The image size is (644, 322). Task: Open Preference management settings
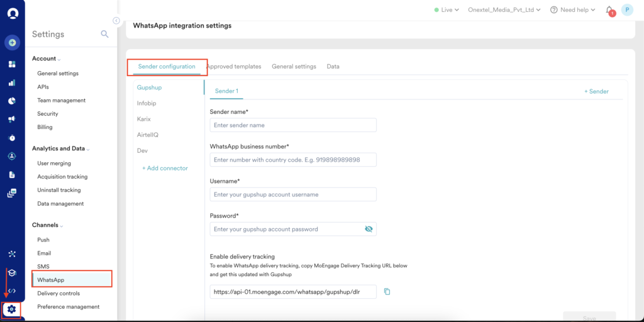[x=68, y=307]
